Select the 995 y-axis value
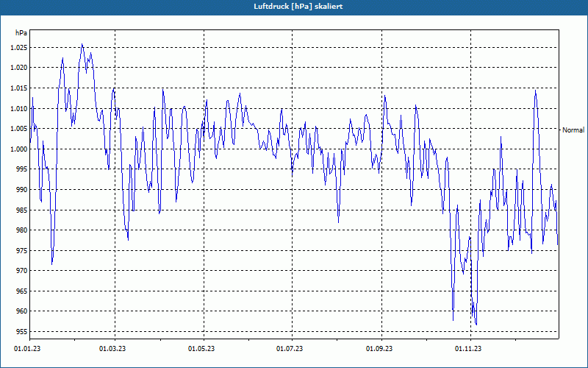 (22, 169)
